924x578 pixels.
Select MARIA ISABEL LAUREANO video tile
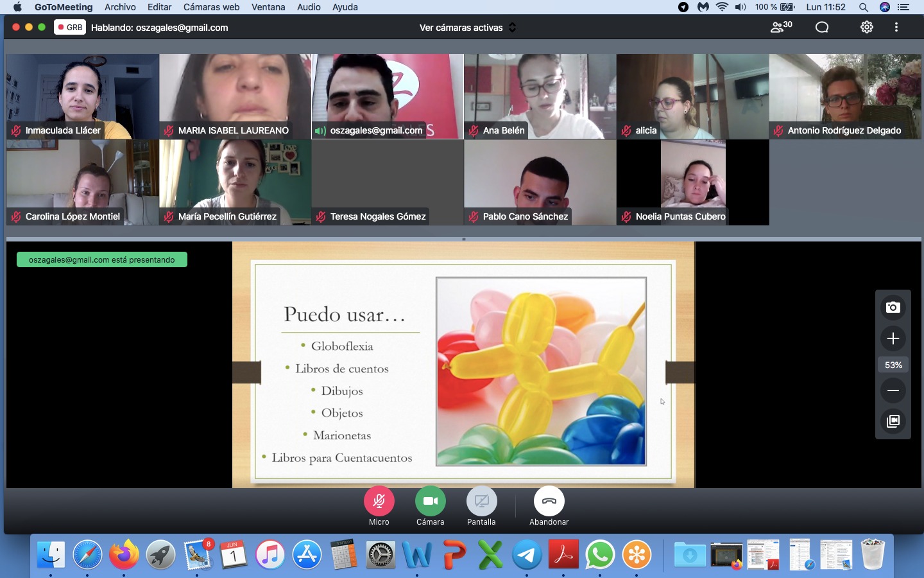coord(235,96)
